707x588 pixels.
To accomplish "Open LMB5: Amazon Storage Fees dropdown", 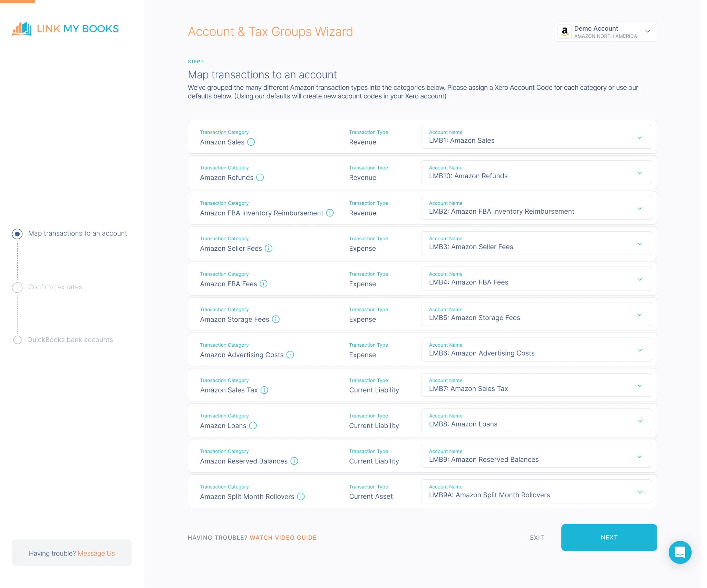I will pyautogui.click(x=536, y=314).
